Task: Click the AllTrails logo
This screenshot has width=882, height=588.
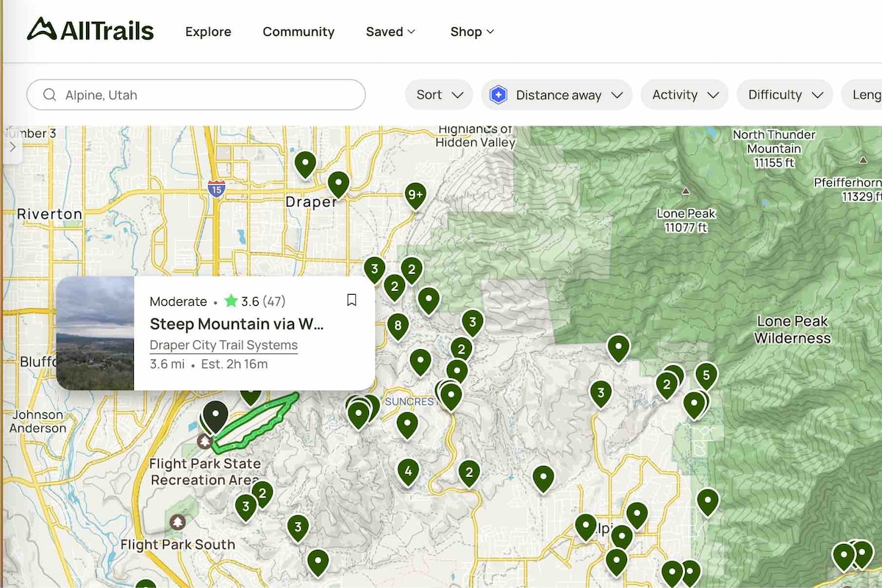Action: (90, 30)
